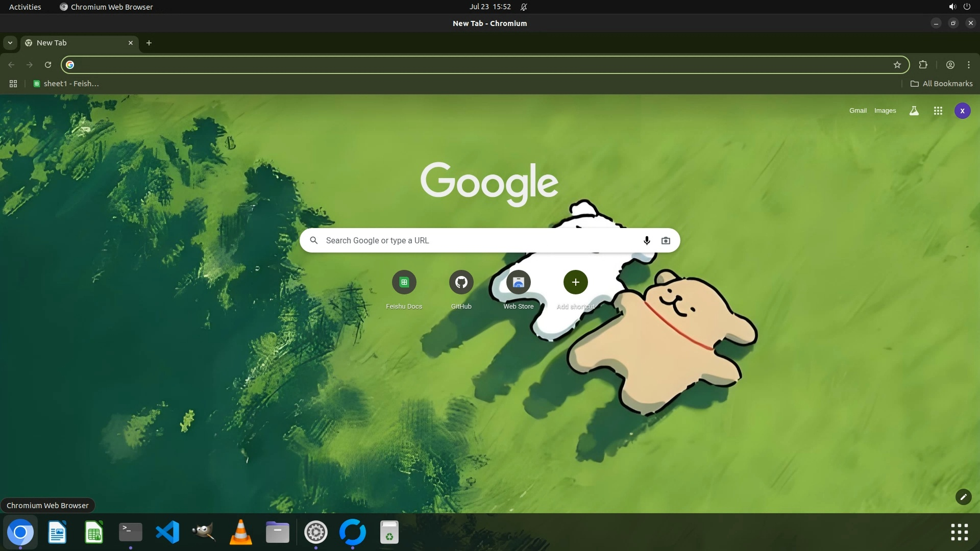Open tab groups grid icon in bookmarks bar
This screenshot has height=551, width=980.
13,84
